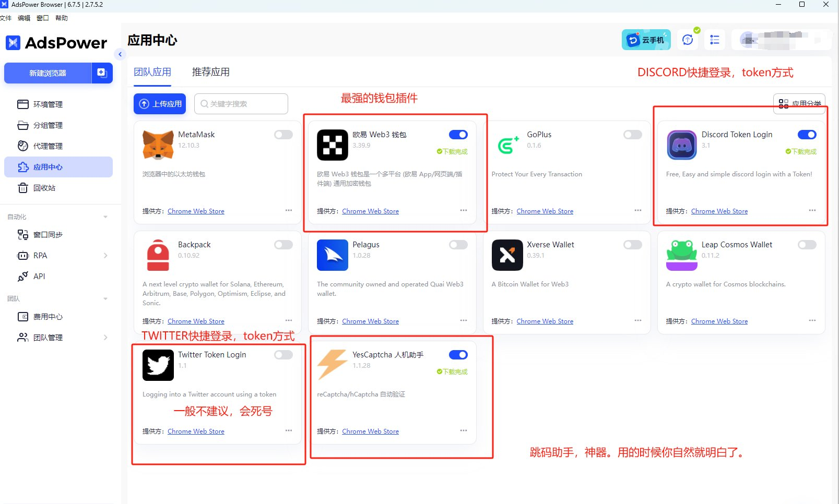Click the Discord Token Login app icon

pyautogui.click(x=682, y=145)
